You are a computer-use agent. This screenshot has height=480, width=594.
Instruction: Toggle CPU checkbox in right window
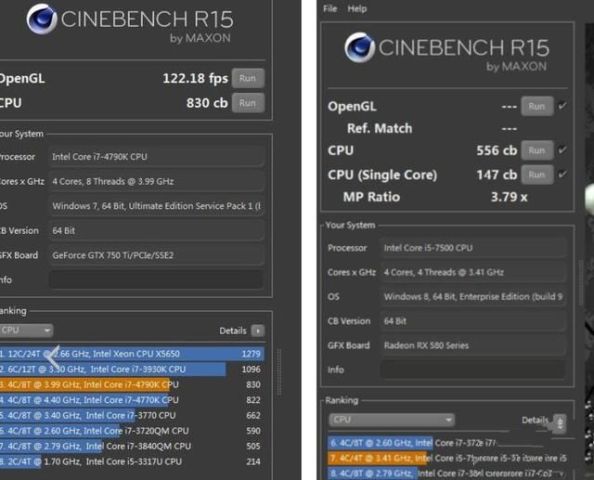563,150
